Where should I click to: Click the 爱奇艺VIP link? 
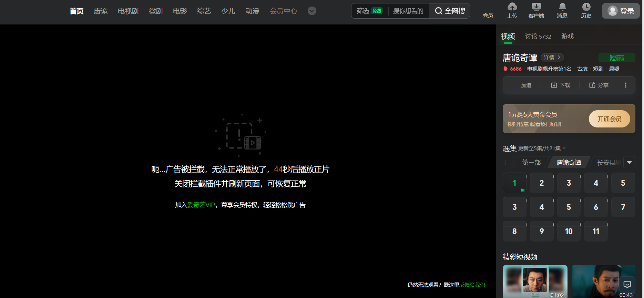click(x=201, y=205)
